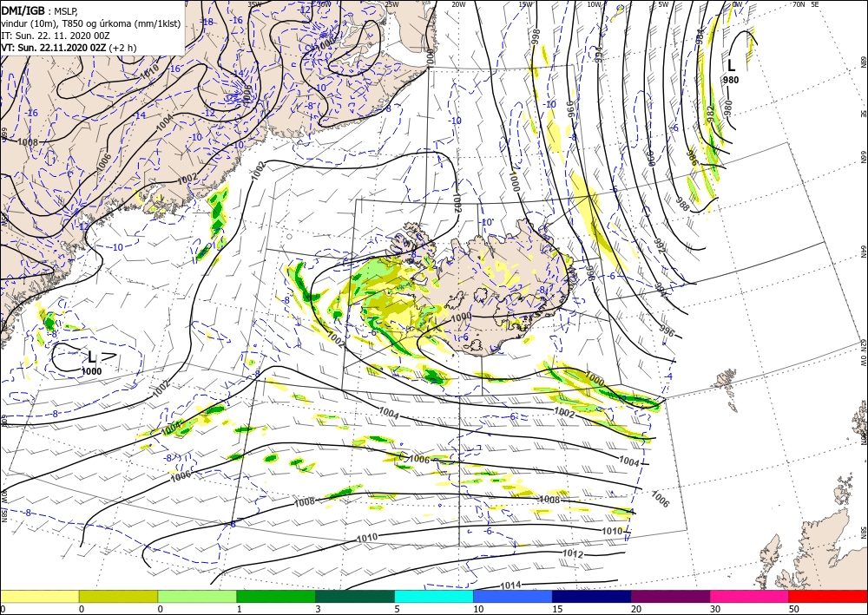This screenshot has height=615, width=868.
Task: Select the purple 20–30 legend swatch
Action: [670, 596]
